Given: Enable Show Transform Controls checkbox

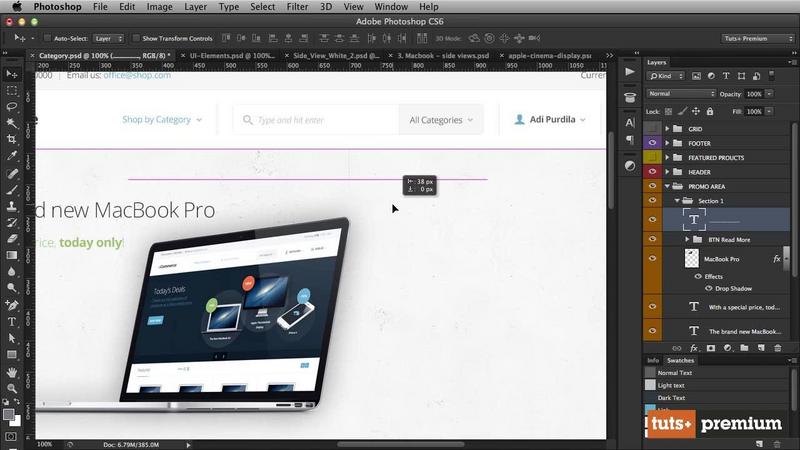Looking at the screenshot, I should pos(136,38).
